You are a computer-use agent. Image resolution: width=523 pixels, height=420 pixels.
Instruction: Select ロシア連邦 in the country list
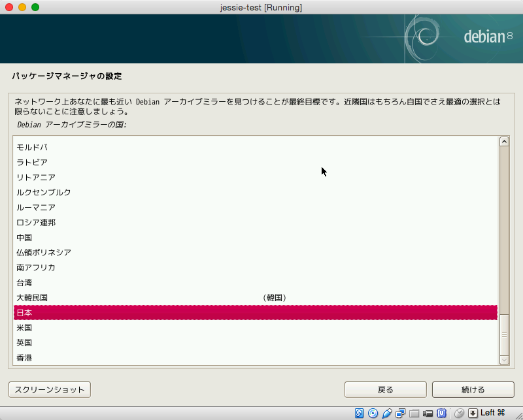click(256, 222)
